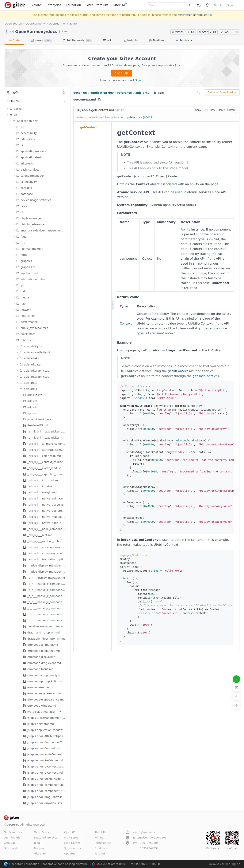Screen dimensions: 244x868
Task: Select getContext in outline sidebar
Action: pos(89,127)
